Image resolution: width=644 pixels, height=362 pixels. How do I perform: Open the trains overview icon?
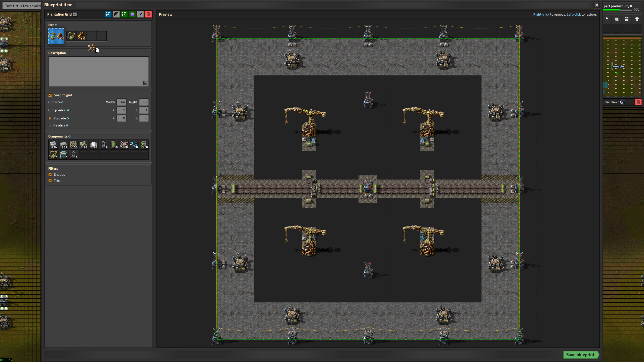click(627, 19)
